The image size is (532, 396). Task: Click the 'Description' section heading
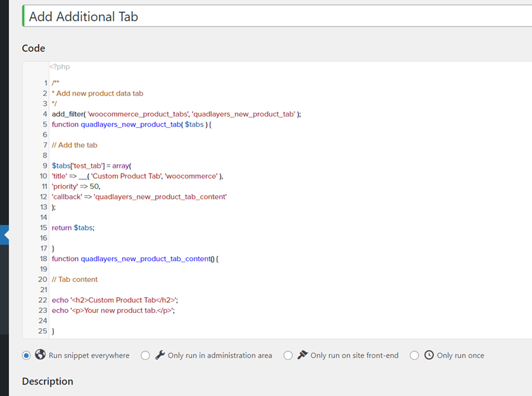[47, 381]
